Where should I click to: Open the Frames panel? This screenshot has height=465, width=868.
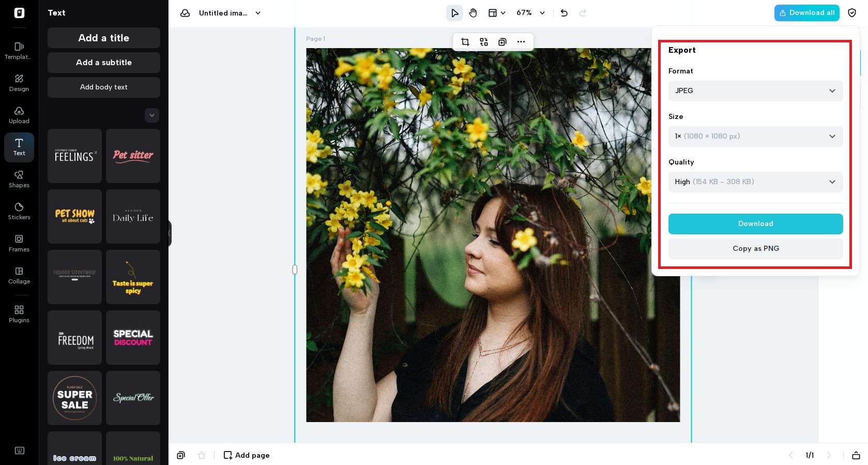click(19, 243)
